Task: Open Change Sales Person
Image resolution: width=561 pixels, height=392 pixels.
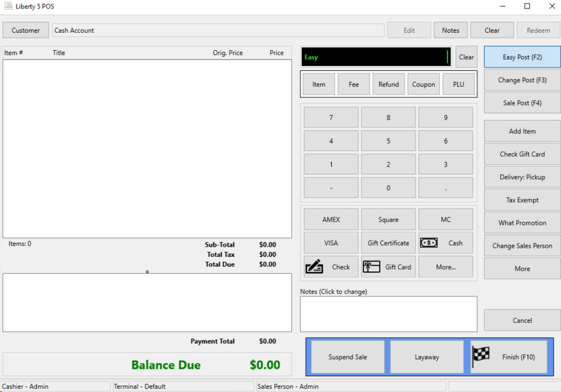Action: pyautogui.click(x=522, y=245)
